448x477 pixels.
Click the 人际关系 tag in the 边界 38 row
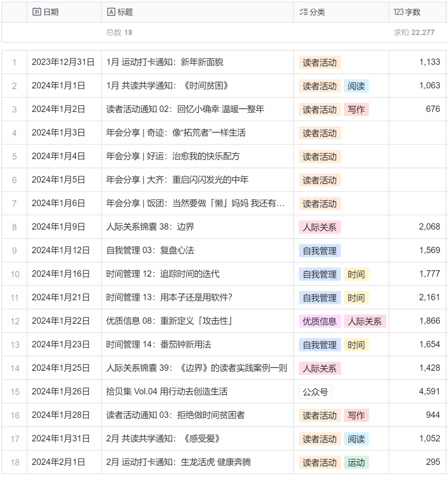coord(320,227)
